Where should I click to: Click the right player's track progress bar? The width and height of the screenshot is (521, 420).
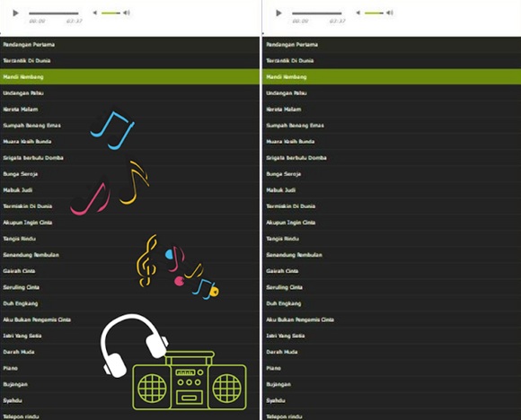coord(317,13)
